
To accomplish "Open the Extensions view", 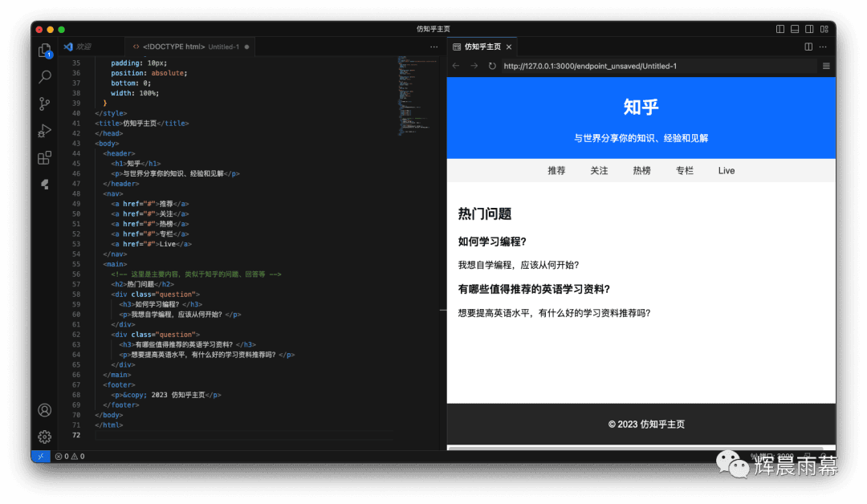I will coord(45,158).
